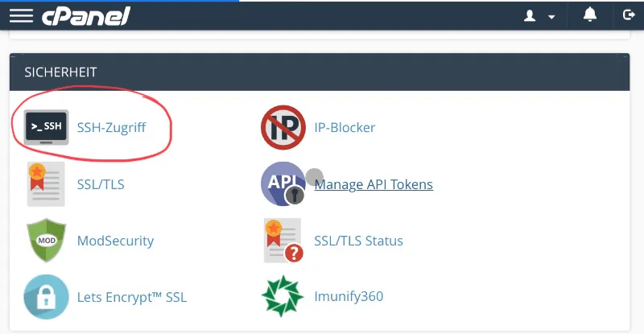644x334 pixels.
Task: Open the SSL/TLS link
Action: pyautogui.click(x=101, y=184)
